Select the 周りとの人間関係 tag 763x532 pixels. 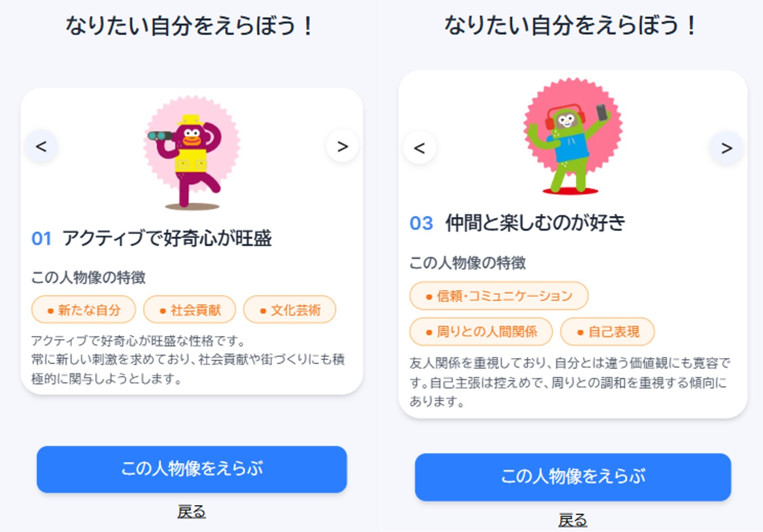click(x=481, y=332)
